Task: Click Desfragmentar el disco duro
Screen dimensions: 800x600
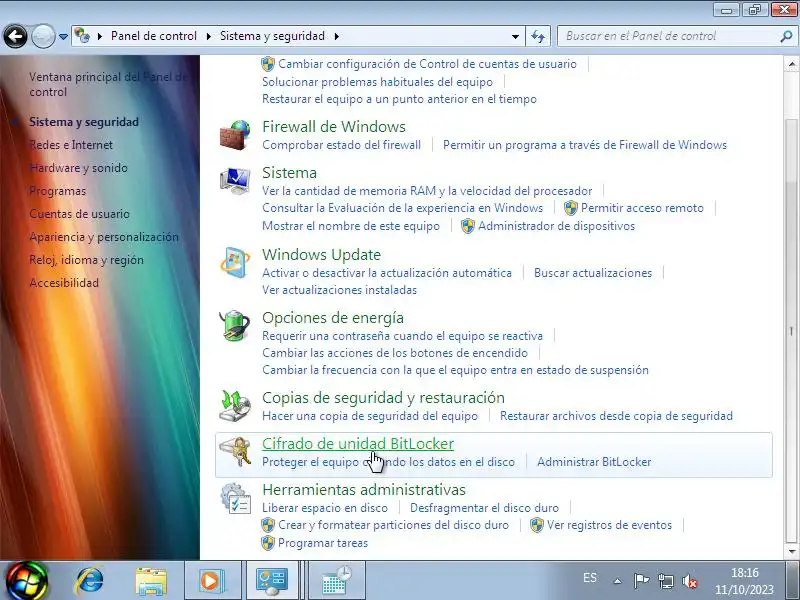Action: [484, 508]
